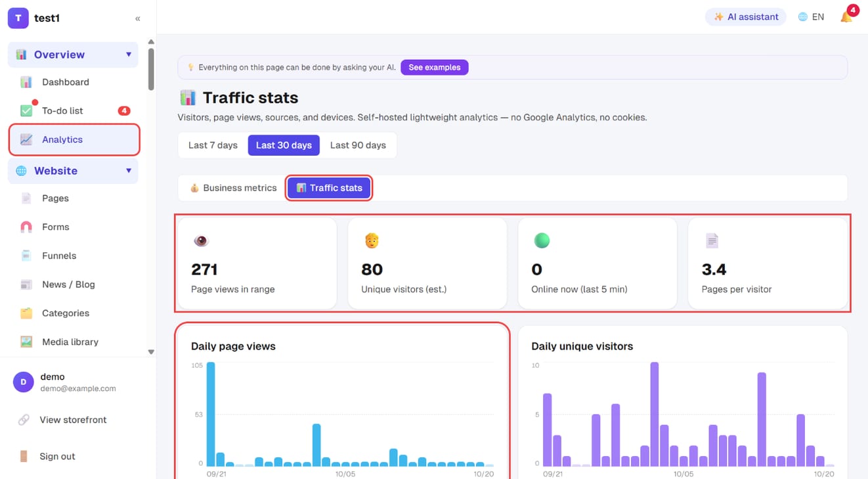This screenshot has width=868, height=479.
Task: Click the View storefront link icon
Action: pyautogui.click(x=24, y=420)
